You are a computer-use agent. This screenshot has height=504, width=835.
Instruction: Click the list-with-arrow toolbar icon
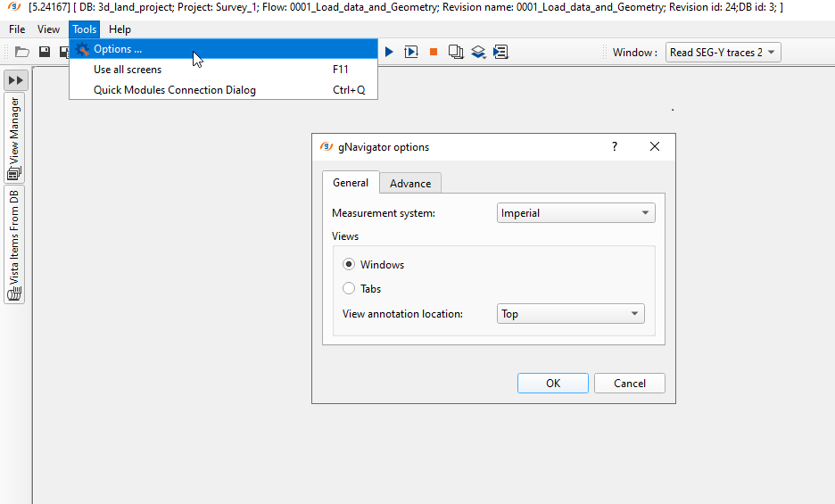coord(500,52)
